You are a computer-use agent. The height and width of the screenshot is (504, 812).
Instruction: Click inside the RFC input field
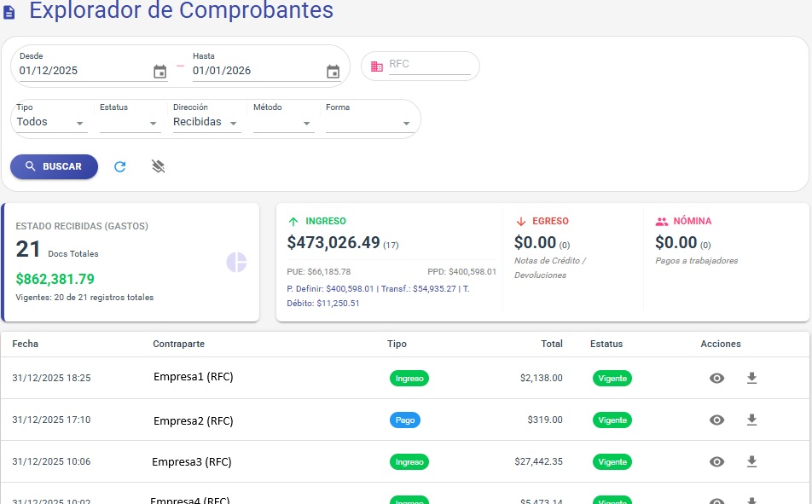pyautogui.click(x=431, y=66)
